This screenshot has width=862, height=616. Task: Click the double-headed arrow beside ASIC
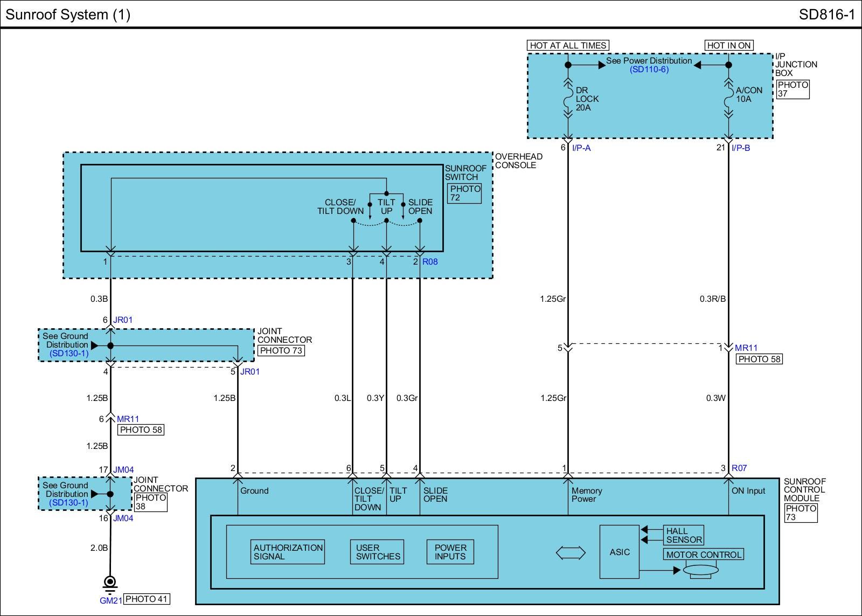tap(571, 552)
